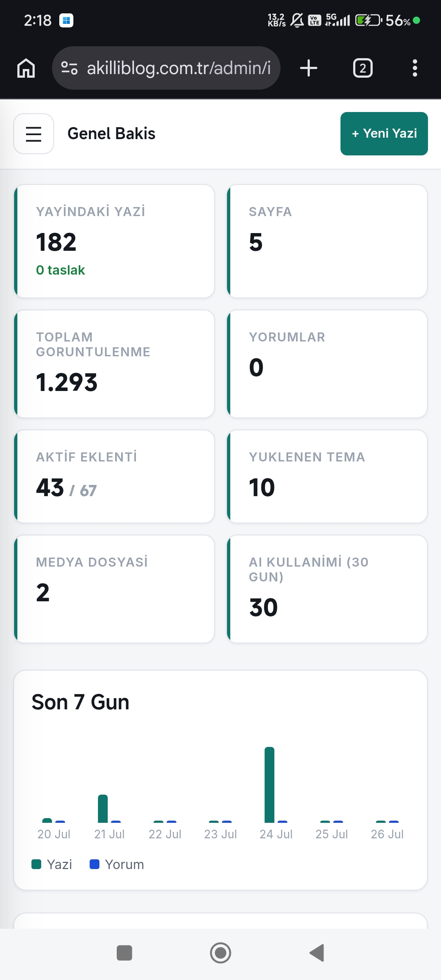Tap the Android recent apps square button
Screen dimensions: 441x980
(x=124, y=953)
